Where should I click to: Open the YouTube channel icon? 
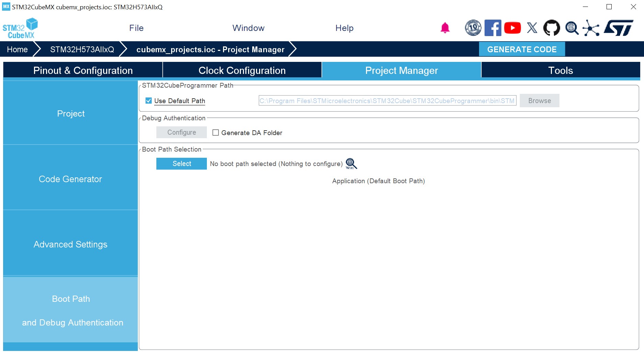(x=512, y=28)
